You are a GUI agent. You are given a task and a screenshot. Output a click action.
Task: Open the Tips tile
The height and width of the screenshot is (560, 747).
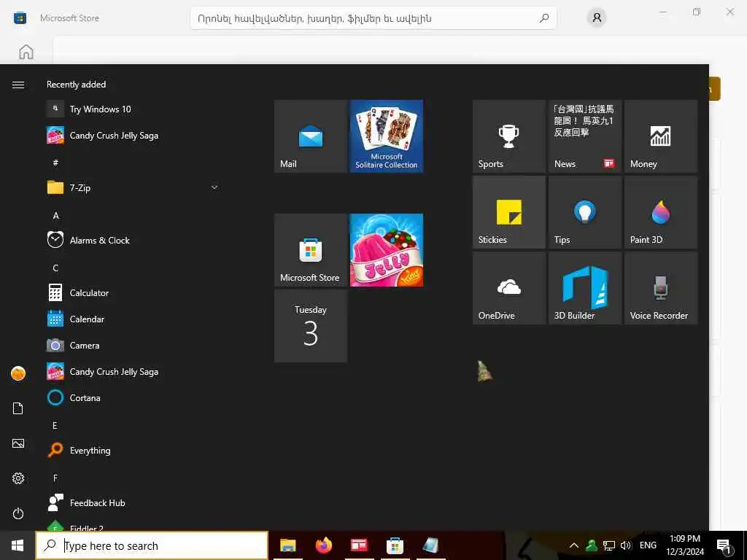[x=584, y=212]
